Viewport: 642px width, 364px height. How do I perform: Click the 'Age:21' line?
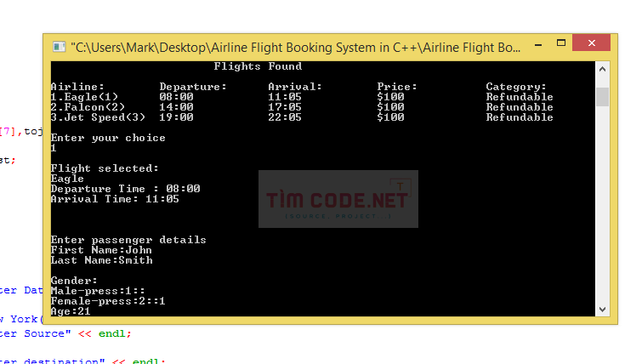71,311
